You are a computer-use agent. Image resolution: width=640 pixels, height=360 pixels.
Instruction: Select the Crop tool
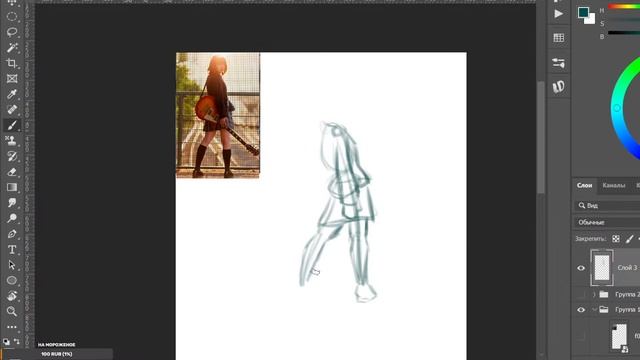[x=12, y=63]
